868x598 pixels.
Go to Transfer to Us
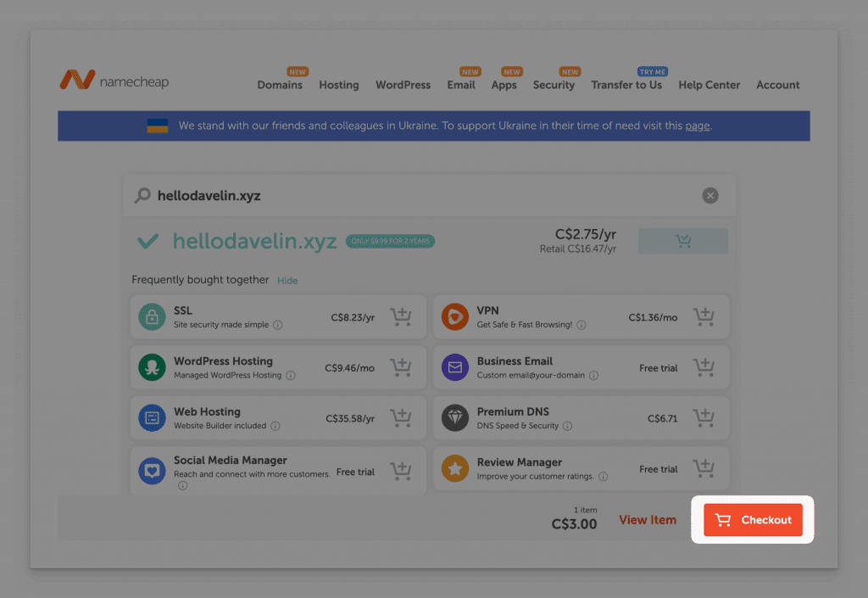(x=626, y=85)
